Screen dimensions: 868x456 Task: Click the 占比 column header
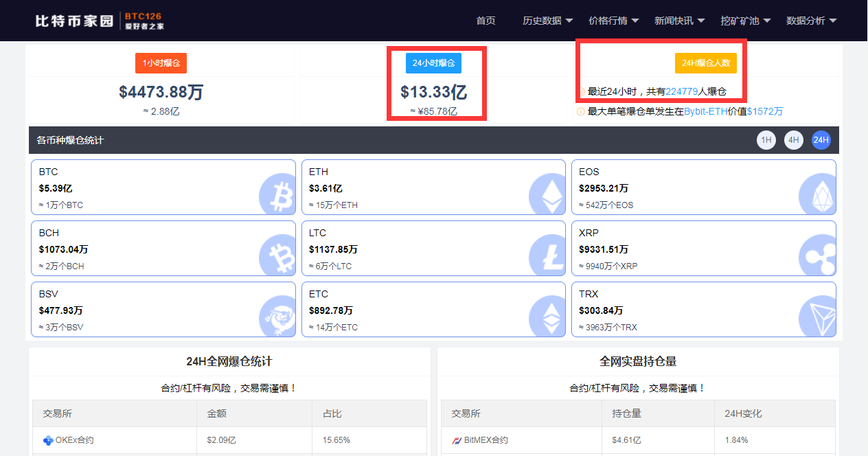click(x=332, y=413)
